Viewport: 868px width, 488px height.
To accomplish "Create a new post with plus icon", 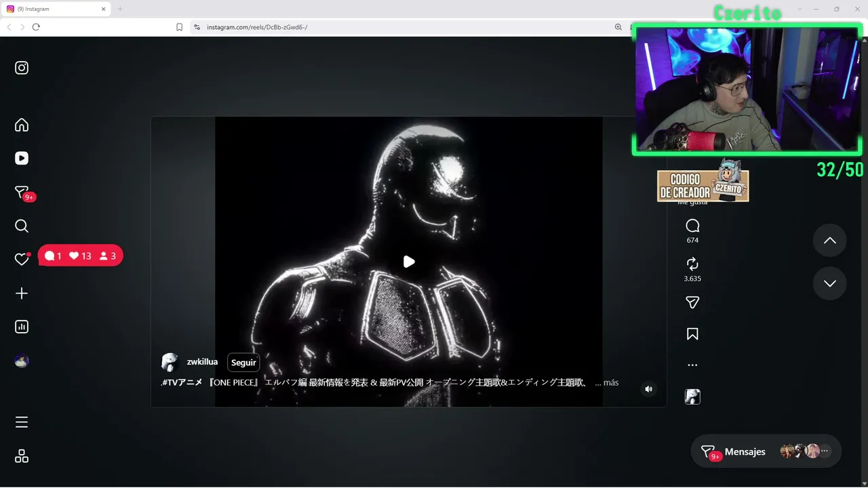I will pos(22,293).
